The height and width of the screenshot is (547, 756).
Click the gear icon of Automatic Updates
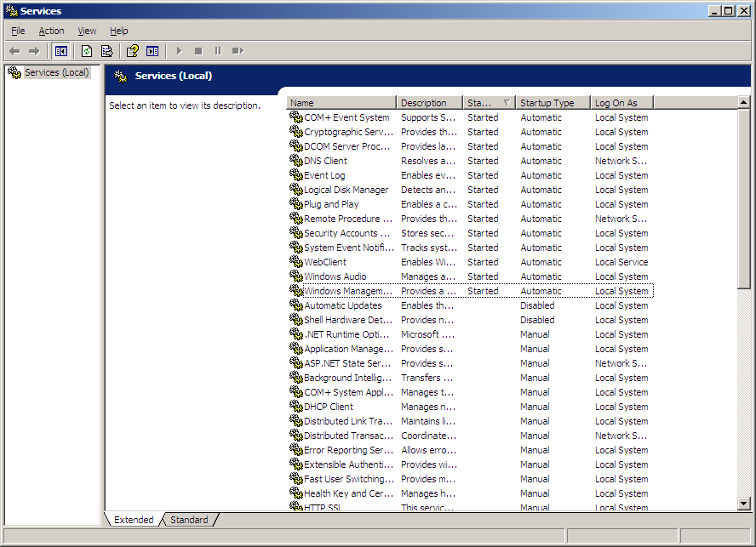pyautogui.click(x=296, y=305)
